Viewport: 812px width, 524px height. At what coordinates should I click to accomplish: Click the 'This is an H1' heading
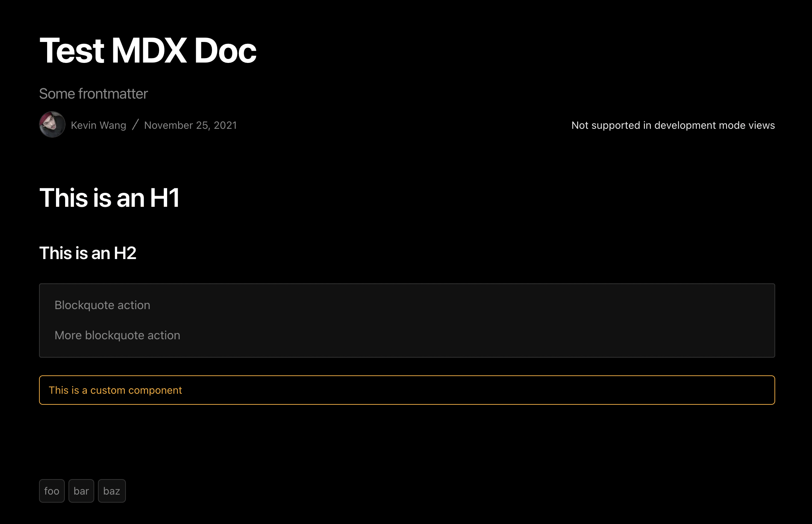click(109, 198)
